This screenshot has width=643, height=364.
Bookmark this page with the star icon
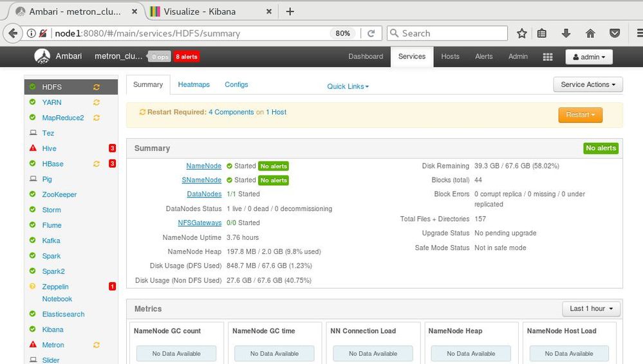click(521, 33)
